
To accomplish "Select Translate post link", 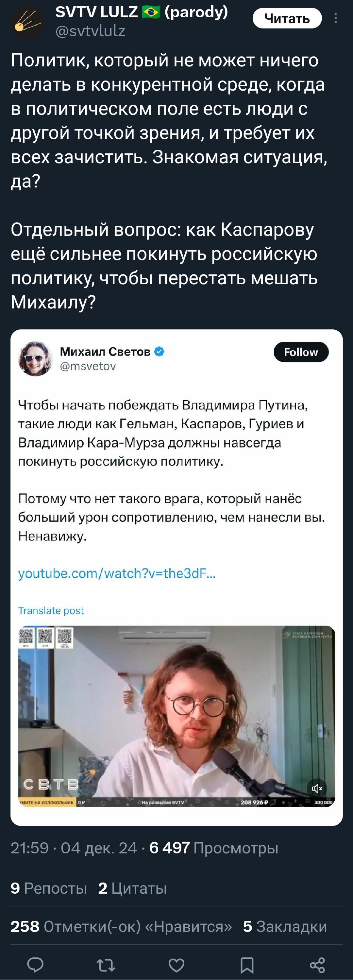I will [51, 610].
